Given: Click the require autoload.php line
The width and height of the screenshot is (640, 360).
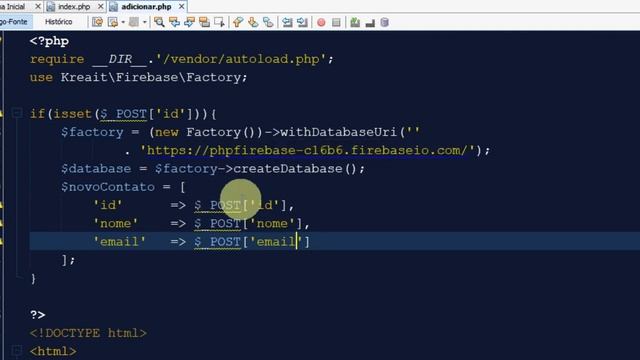Looking at the screenshot, I should pyautogui.click(x=182, y=59).
